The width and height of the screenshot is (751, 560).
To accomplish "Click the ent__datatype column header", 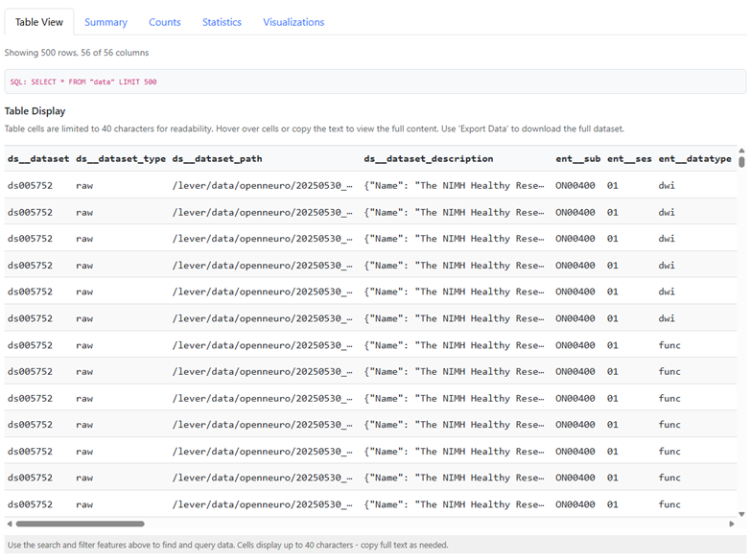I will coord(695,158).
